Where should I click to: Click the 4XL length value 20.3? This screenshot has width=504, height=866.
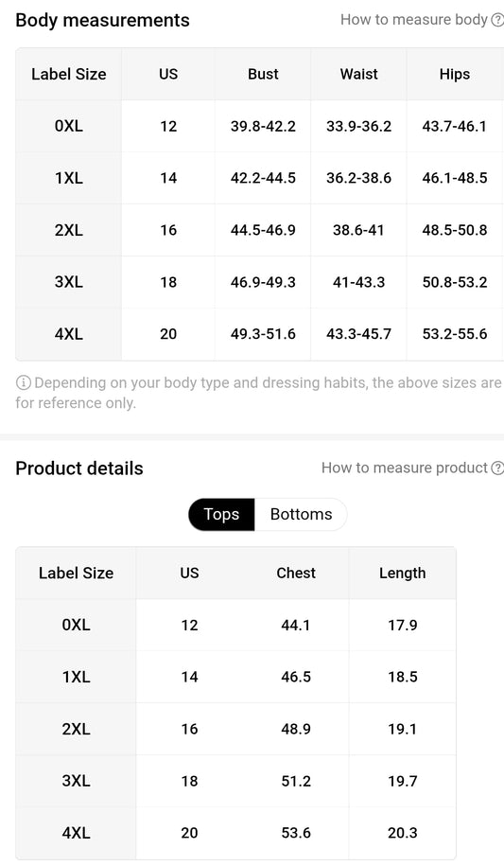pos(403,833)
